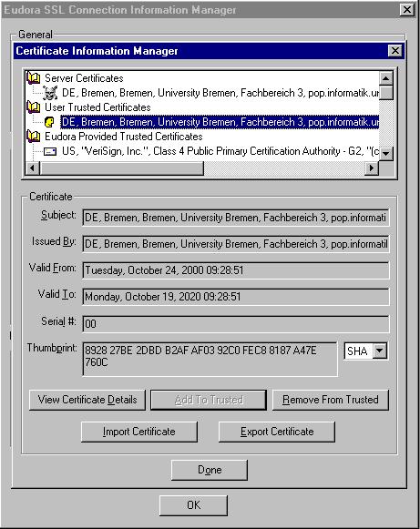Click the horizontal scroll left arrow
This screenshot has width=420, height=529.
pyautogui.click(x=33, y=168)
